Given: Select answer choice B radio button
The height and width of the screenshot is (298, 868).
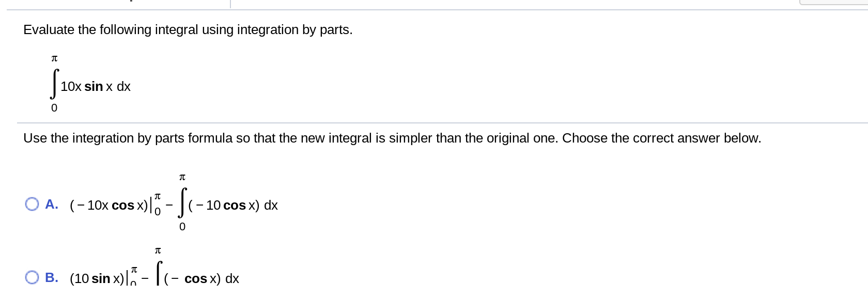Looking at the screenshot, I should [x=33, y=278].
